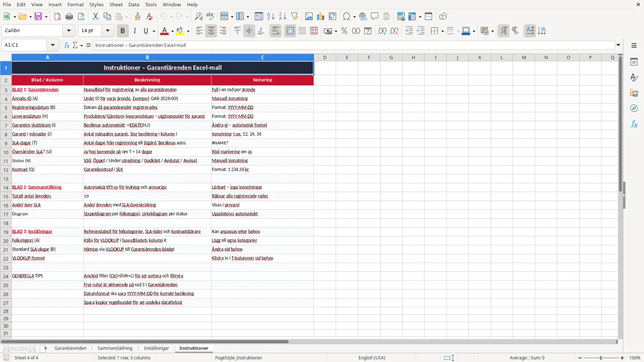This screenshot has width=644, height=362.
Task: Click the Insert Hyperlink icon
Action: pyautogui.click(x=363, y=16)
